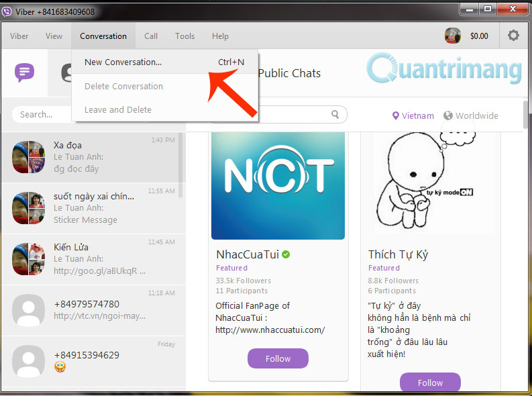Click the green verified badge next to NhacCuaTui

click(286, 254)
